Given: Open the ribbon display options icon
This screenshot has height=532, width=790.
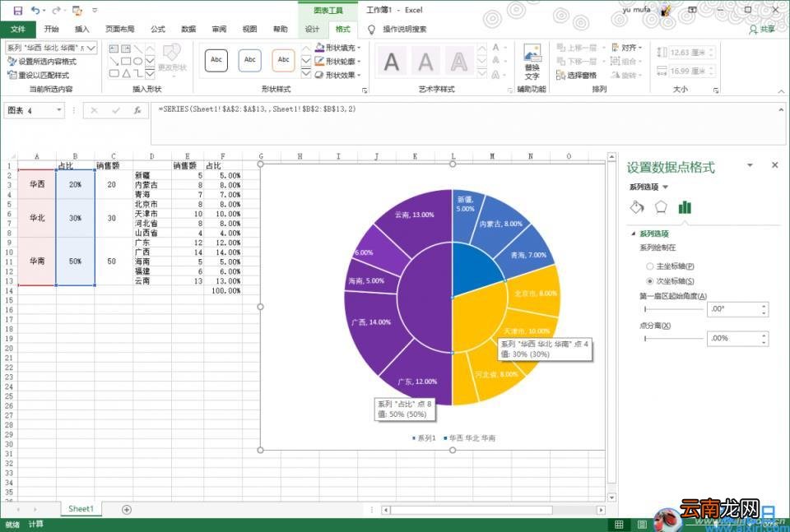Looking at the screenshot, I should point(692,10).
